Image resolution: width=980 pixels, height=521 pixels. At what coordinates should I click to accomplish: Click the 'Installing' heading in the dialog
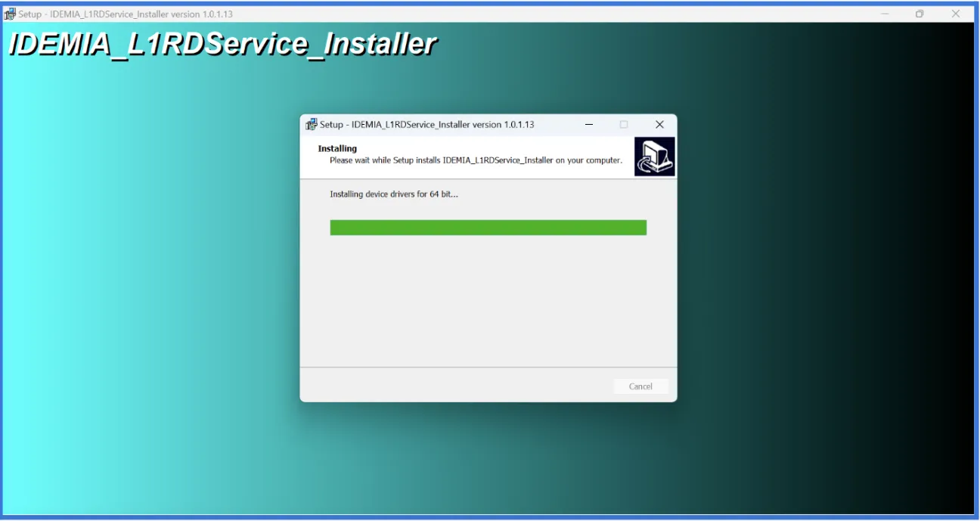(337, 148)
